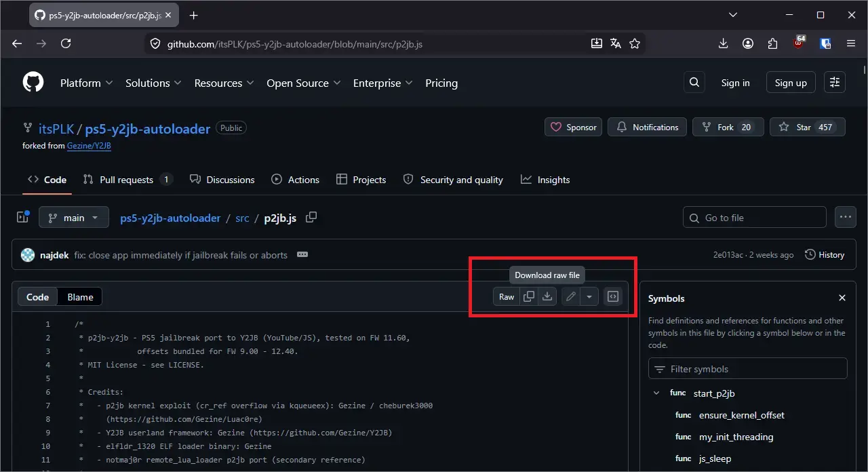868x472 pixels.
Task: Click the Filter symbols input field
Action: [x=748, y=369]
